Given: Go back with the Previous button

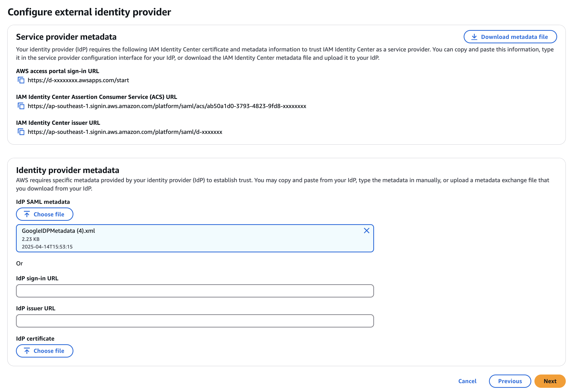Looking at the screenshot, I should (510, 381).
